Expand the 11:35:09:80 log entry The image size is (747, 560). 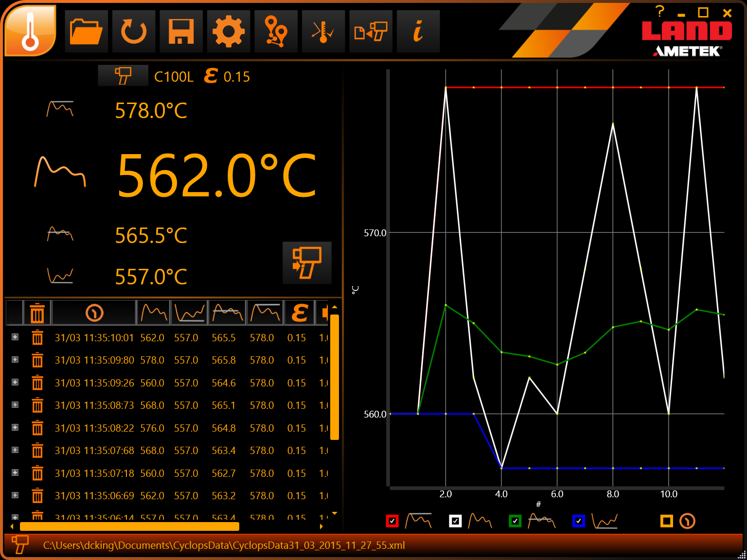pos(14,360)
